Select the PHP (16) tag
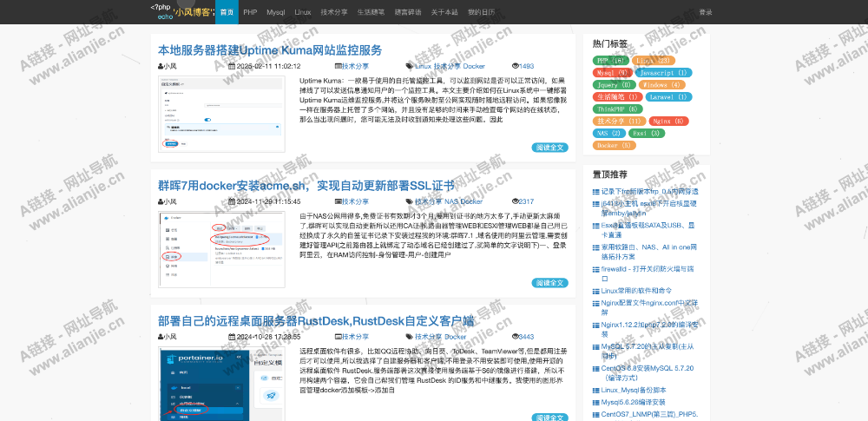This screenshot has width=868, height=421. (610, 61)
